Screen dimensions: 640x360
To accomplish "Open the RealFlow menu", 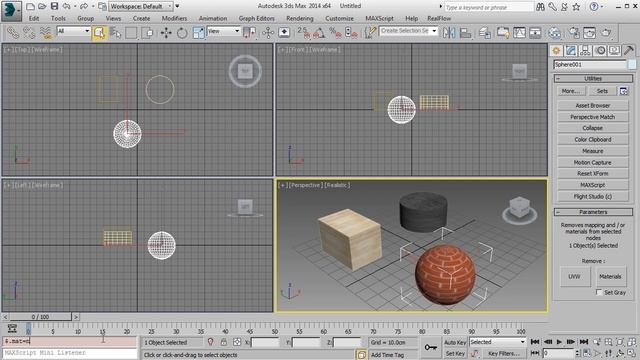I will [439, 18].
